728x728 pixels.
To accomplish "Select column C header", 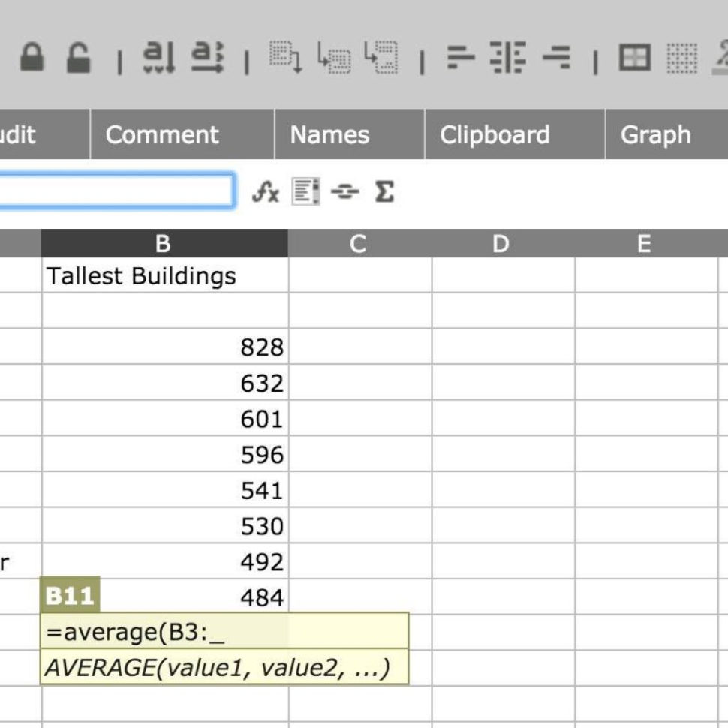I will pyautogui.click(x=358, y=244).
